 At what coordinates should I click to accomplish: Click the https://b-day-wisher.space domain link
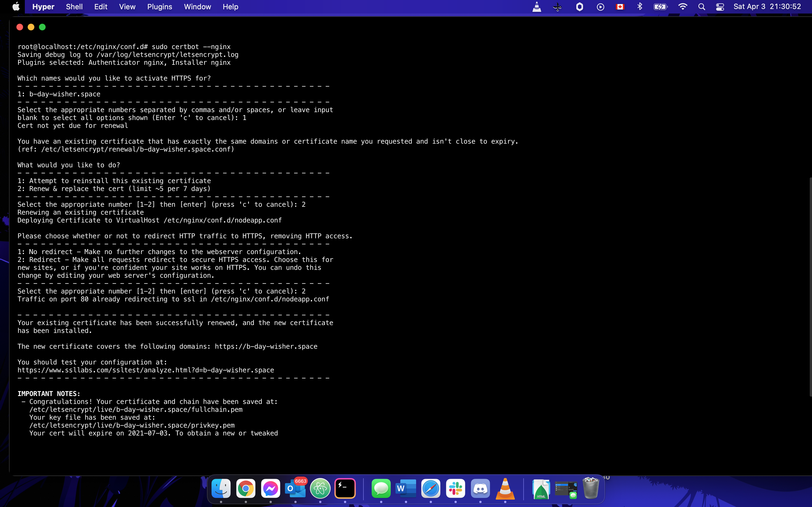(266, 346)
